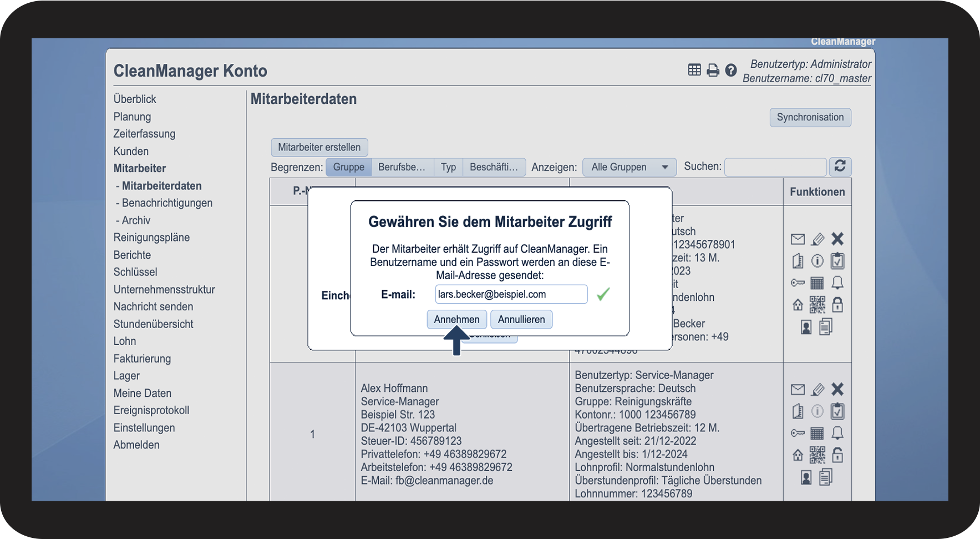Go to Zeiterfassung in sidebar
The image size is (980, 539).
tap(144, 134)
